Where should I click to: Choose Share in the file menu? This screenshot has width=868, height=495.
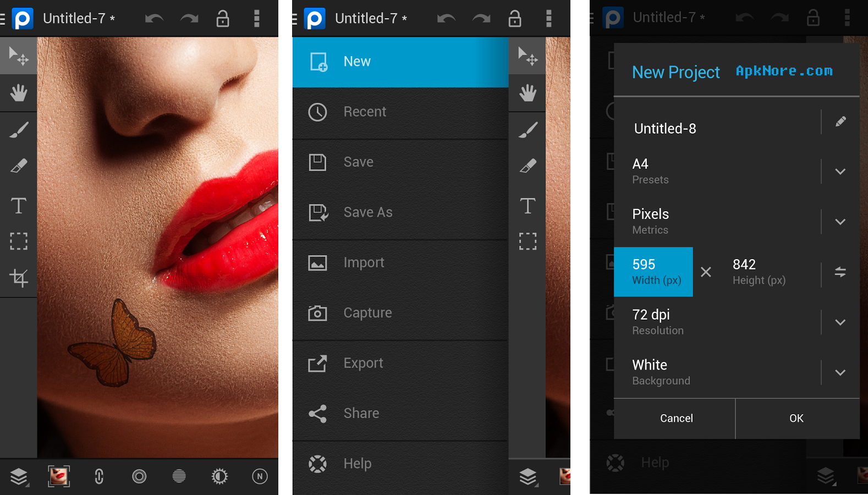[x=400, y=414]
